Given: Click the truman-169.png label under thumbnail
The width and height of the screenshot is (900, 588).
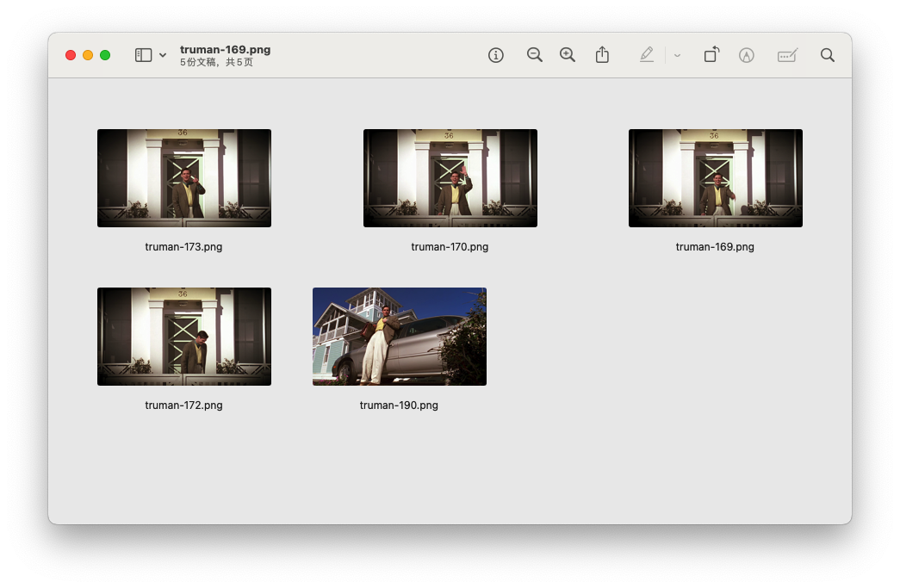Looking at the screenshot, I should [x=715, y=247].
